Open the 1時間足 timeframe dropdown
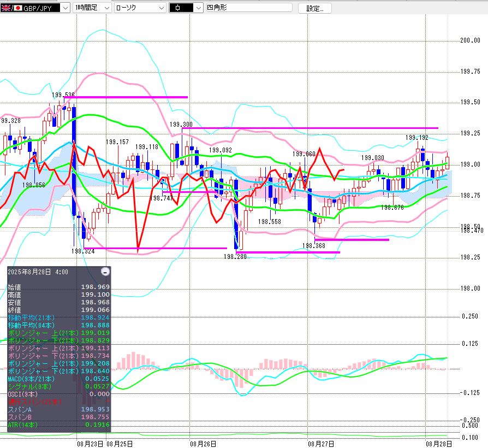488x448 pixels. pyautogui.click(x=92, y=8)
